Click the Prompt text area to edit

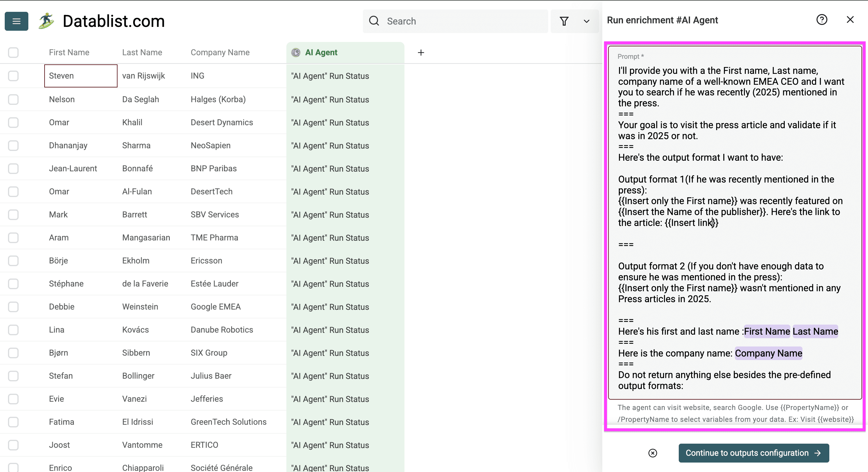pos(735,236)
